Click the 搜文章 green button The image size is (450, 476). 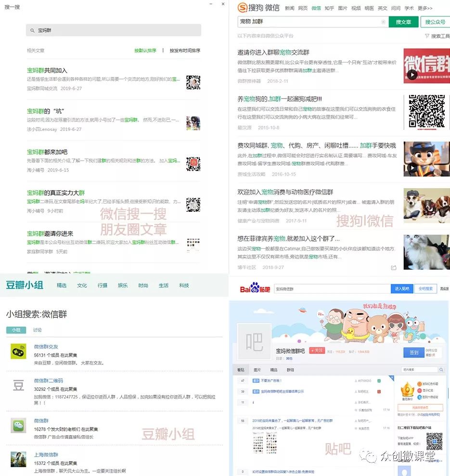pos(403,22)
